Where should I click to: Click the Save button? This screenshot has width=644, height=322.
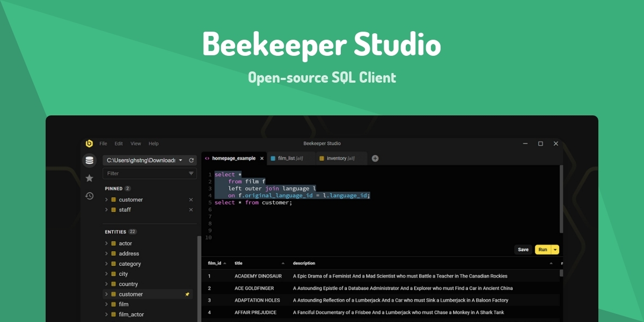523,250
